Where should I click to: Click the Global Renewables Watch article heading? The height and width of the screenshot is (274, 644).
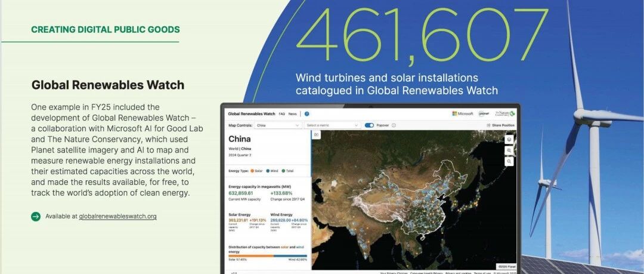(x=107, y=85)
